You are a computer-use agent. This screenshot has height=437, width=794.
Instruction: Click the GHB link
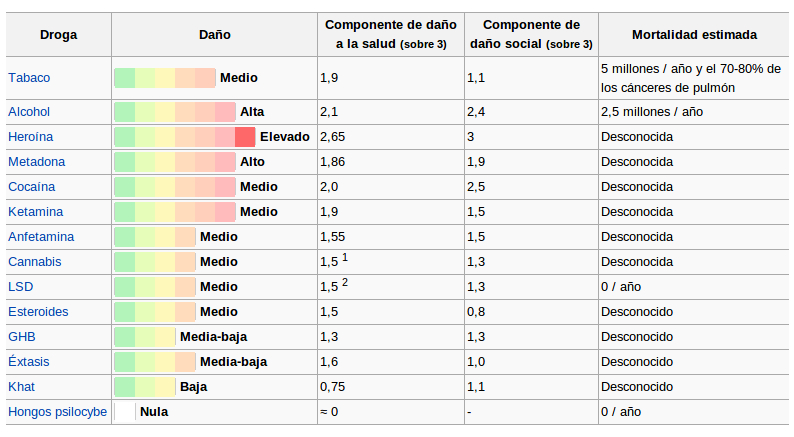tap(22, 337)
